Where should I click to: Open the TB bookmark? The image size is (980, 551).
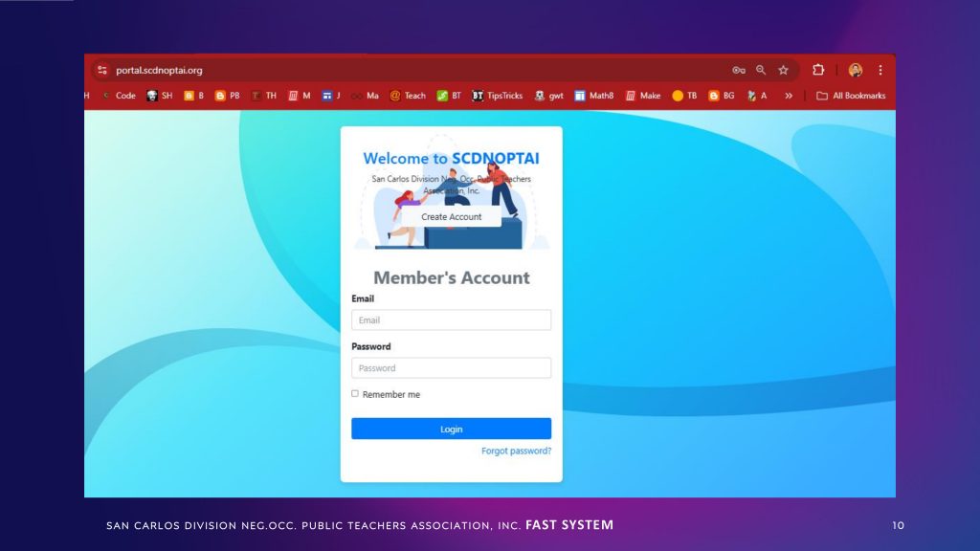coord(684,96)
